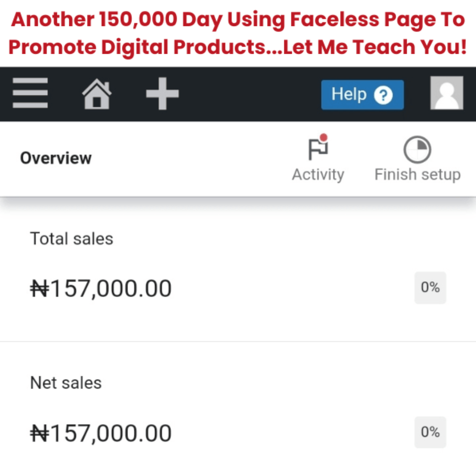Screen dimensions: 476x476
Task: Click the 0% badge beside Total sales
Action: point(430,288)
